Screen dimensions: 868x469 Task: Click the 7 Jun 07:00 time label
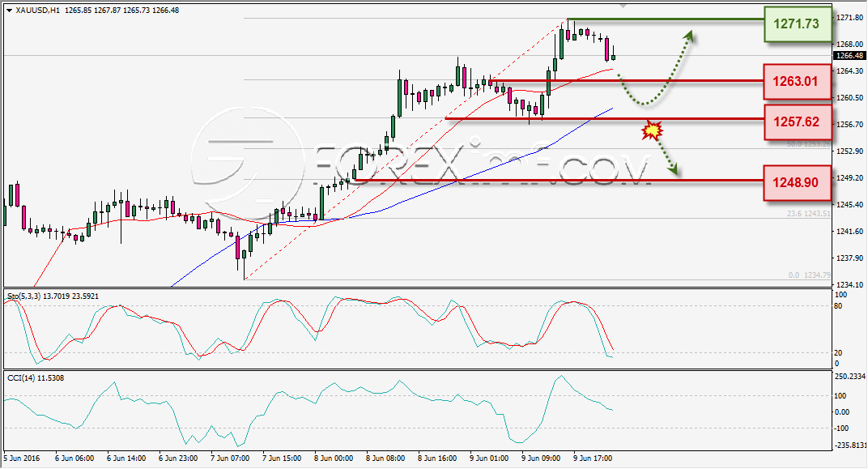click(x=230, y=458)
